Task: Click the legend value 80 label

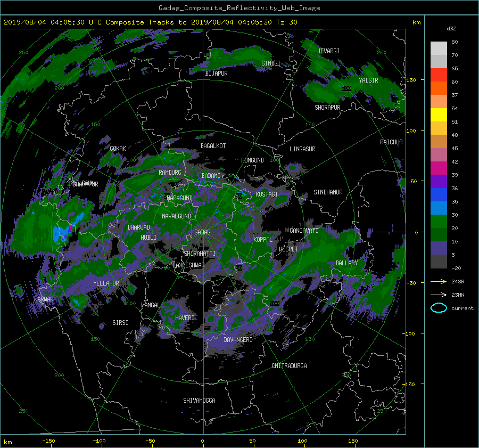Action: point(455,42)
